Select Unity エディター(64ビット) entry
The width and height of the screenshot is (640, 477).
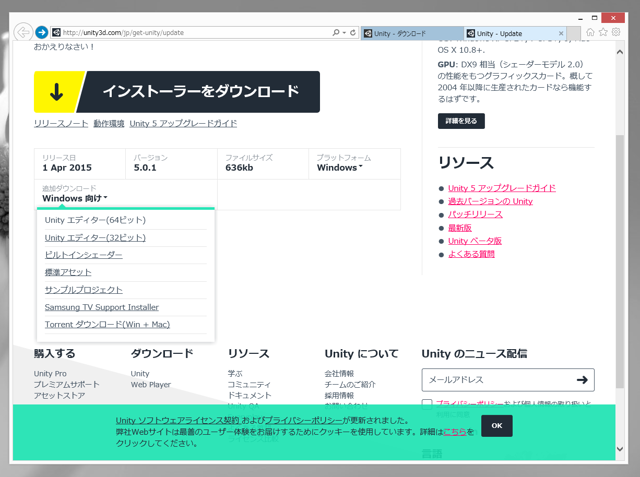click(x=95, y=220)
